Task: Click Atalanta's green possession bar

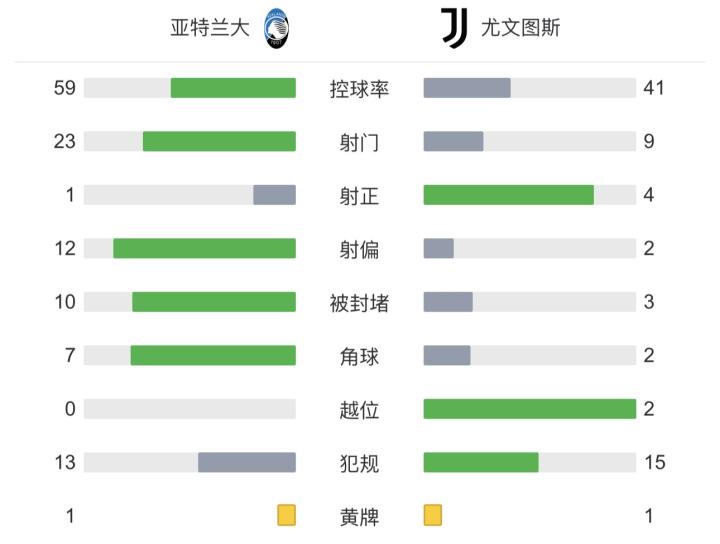Action: pyautogui.click(x=233, y=88)
